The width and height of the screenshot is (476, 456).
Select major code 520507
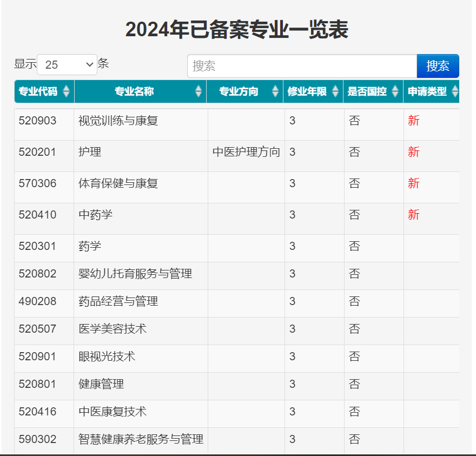click(x=37, y=329)
